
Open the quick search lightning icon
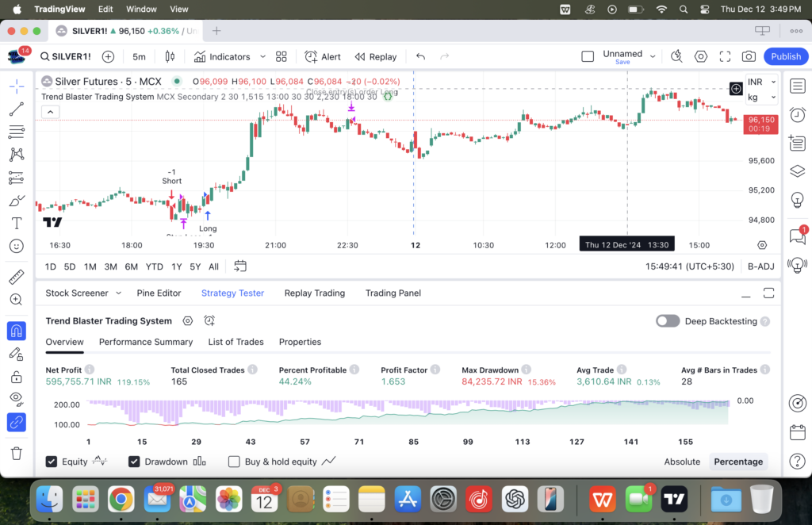tap(676, 56)
